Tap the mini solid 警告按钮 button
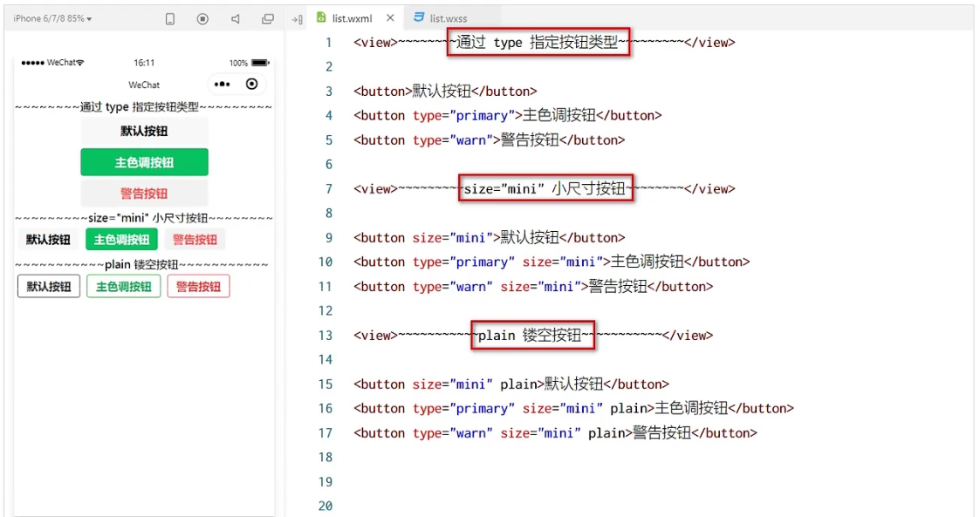The height and width of the screenshot is (517, 980). (x=195, y=240)
